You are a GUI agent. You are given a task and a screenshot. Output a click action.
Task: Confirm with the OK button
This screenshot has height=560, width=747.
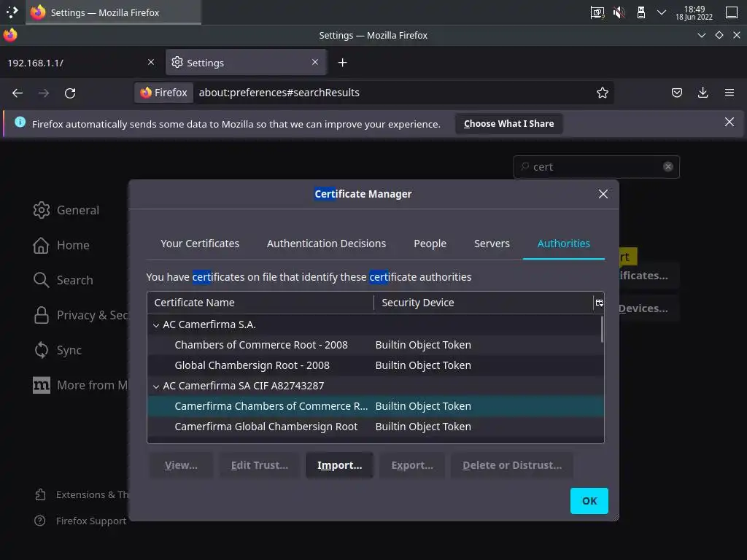(589, 500)
